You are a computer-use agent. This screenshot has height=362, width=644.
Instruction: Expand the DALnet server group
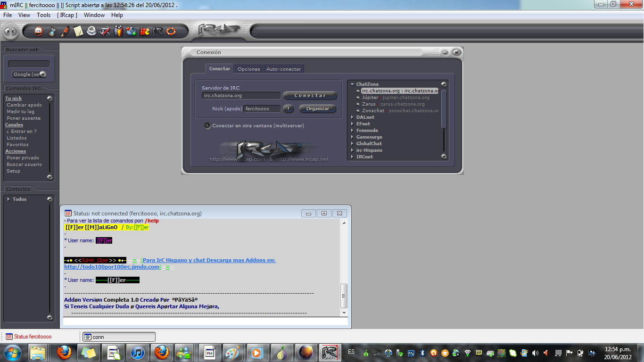(352, 117)
